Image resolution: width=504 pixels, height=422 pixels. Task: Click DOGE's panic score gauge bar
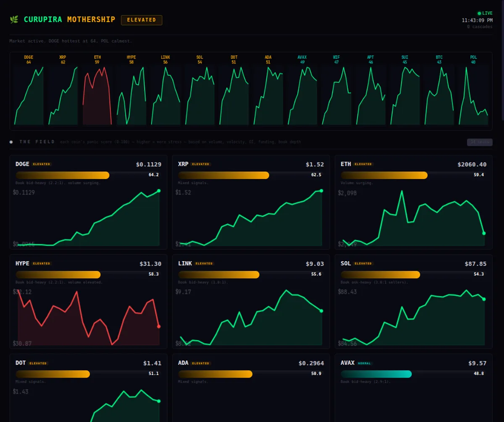62,175
